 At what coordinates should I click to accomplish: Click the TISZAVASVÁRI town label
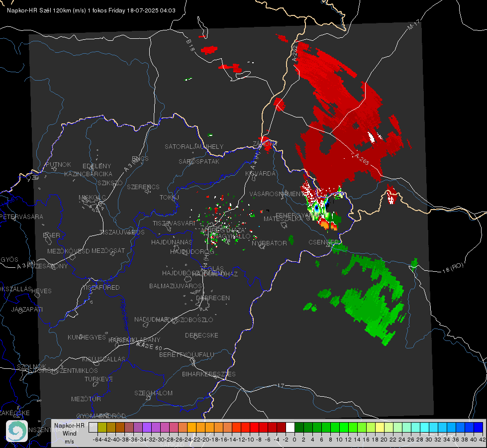pos(174,223)
